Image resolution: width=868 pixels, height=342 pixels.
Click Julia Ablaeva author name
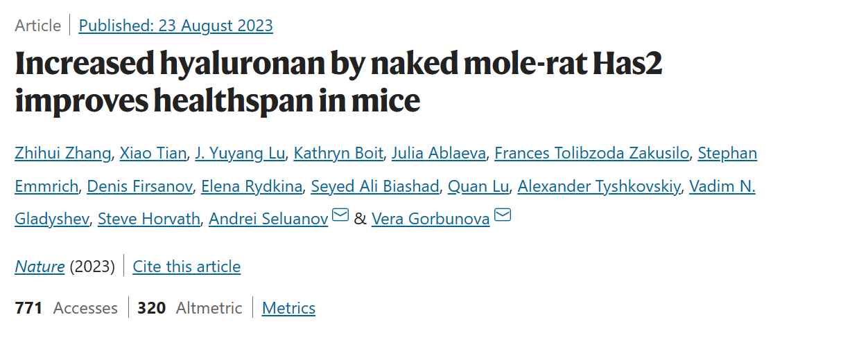tap(438, 153)
